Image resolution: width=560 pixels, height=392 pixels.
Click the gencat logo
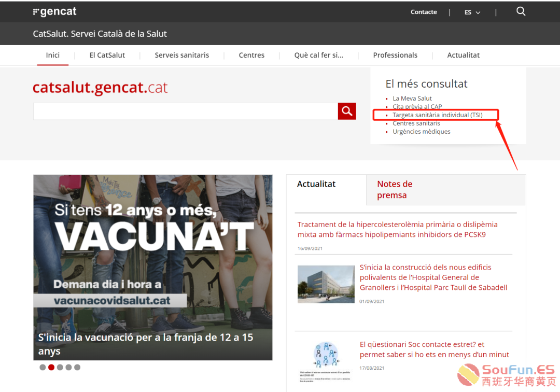(54, 11)
